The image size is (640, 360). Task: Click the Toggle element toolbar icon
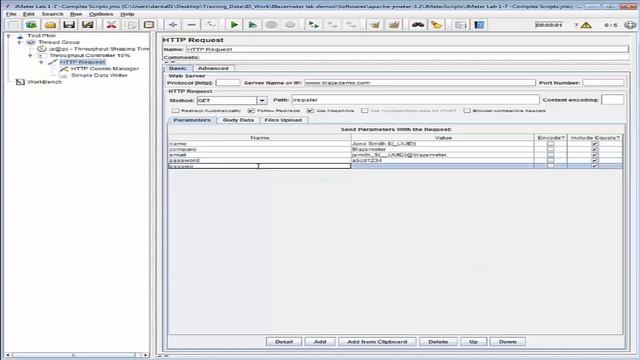point(211,25)
